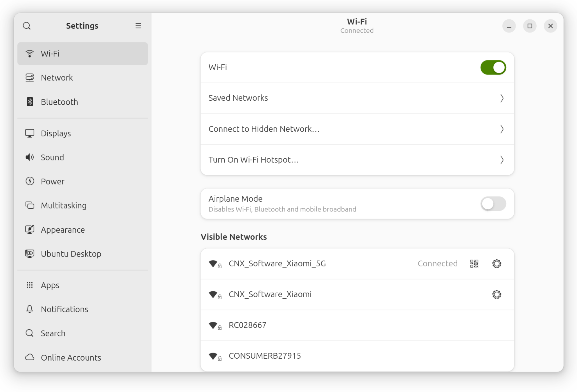
Task: Maximize the Settings window
Action: click(x=530, y=26)
